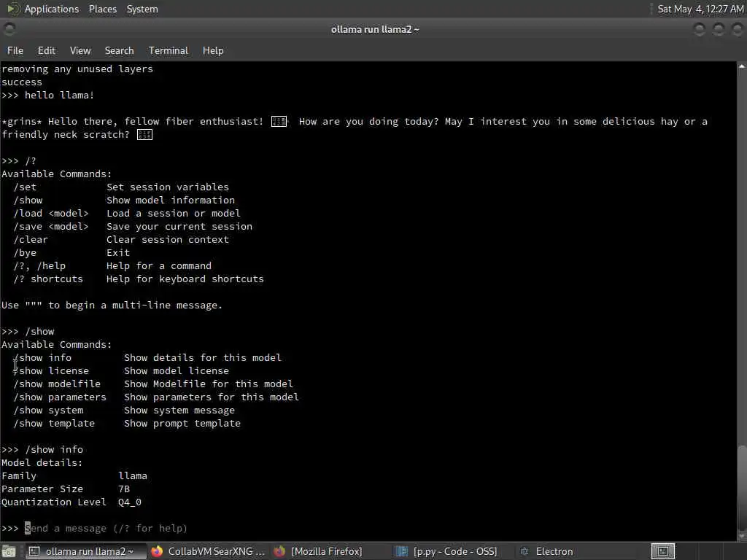Click the first emoji placeholder box after enthusiast
Image resolution: width=747 pixels, height=560 pixels.
(x=279, y=122)
